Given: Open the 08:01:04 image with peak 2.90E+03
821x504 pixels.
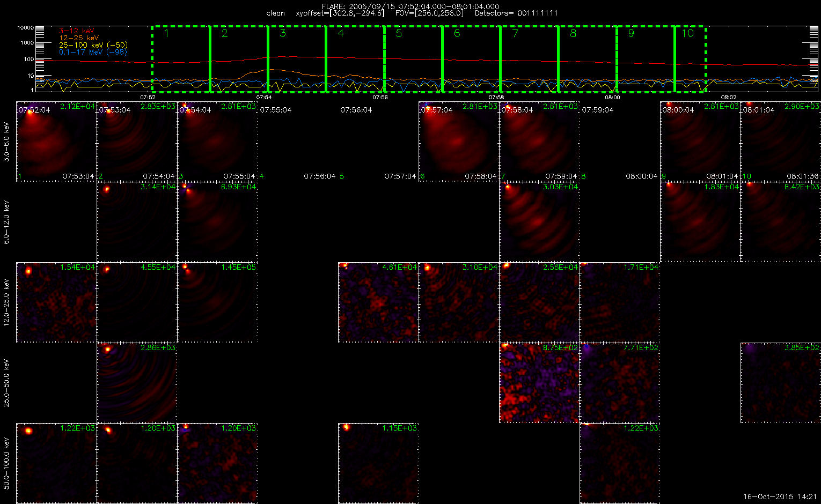Looking at the screenshot, I should [781, 141].
